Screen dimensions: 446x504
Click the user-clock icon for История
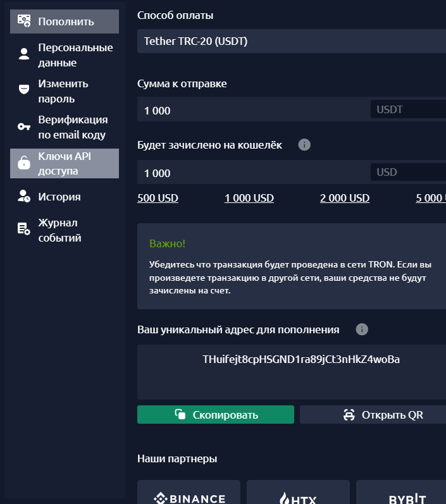pos(24,197)
